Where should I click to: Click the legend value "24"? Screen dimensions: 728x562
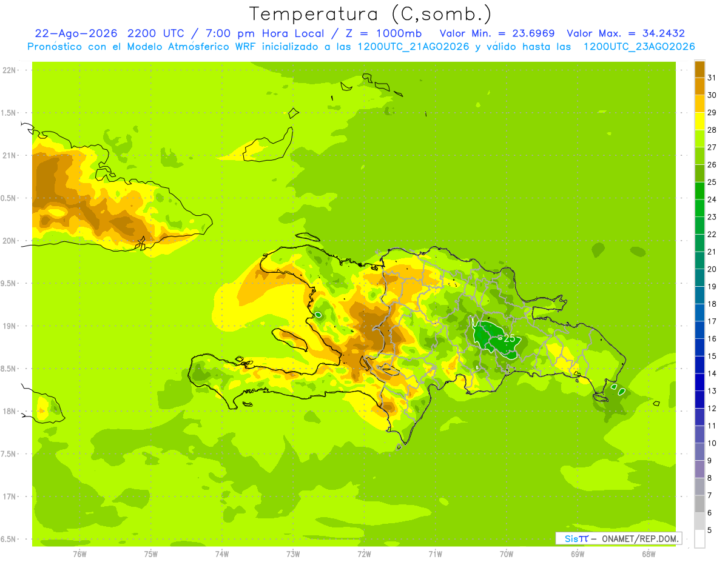coord(712,199)
